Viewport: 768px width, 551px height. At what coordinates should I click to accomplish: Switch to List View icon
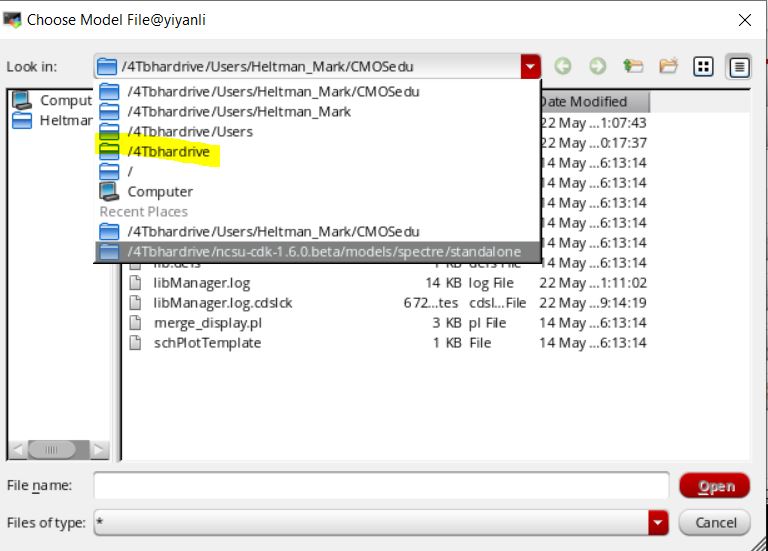(703, 67)
